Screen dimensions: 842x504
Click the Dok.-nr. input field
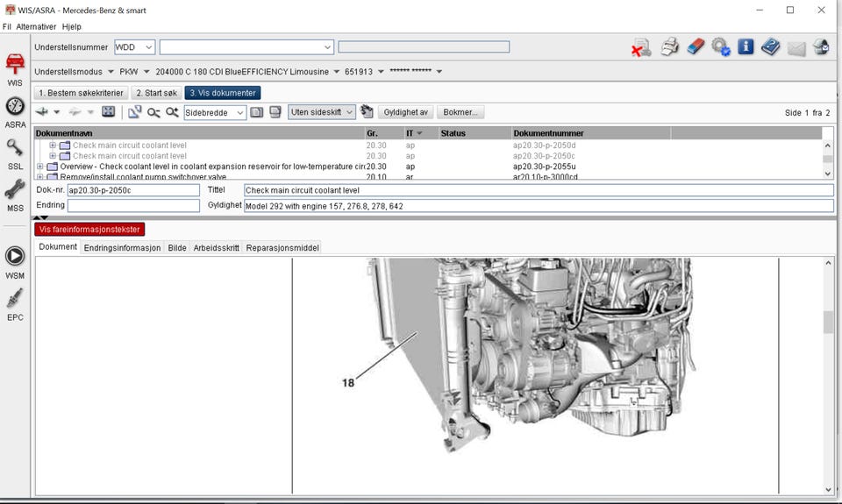click(133, 190)
